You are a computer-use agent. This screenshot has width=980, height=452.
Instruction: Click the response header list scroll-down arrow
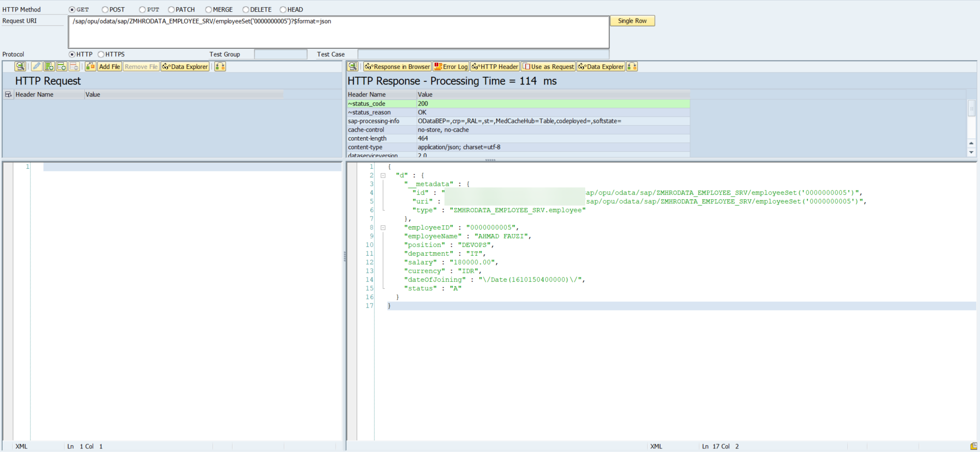(x=971, y=152)
